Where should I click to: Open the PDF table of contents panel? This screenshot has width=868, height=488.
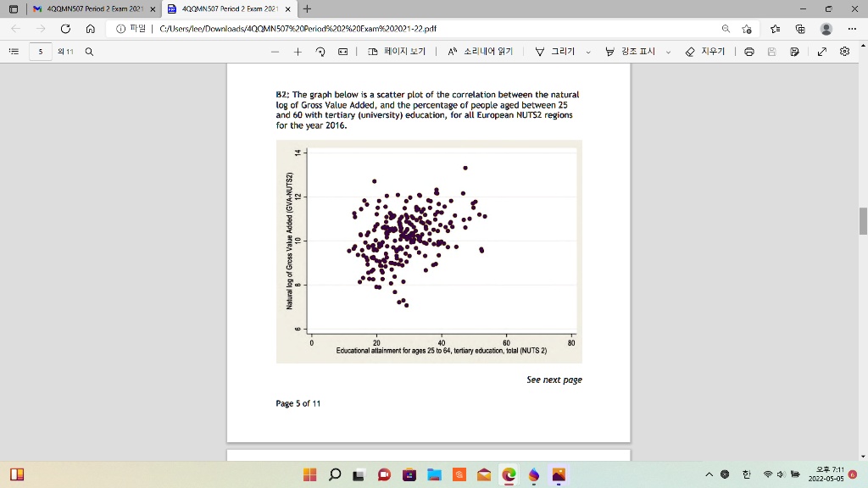point(14,52)
